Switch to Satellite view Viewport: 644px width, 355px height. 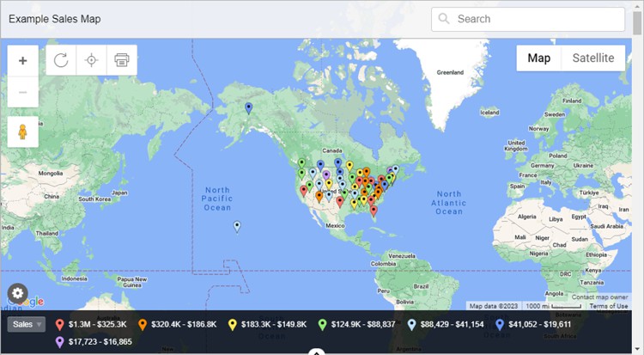click(x=593, y=58)
